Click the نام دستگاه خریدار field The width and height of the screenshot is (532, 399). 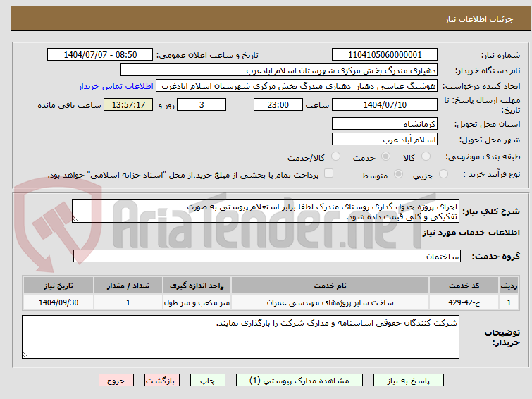(279, 70)
